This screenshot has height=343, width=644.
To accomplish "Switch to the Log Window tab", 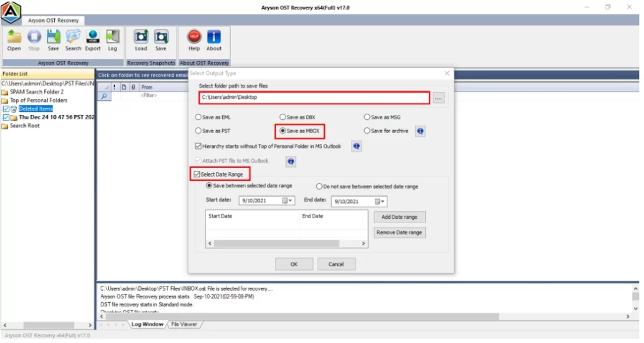I will pyautogui.click(x=147, y=325).
